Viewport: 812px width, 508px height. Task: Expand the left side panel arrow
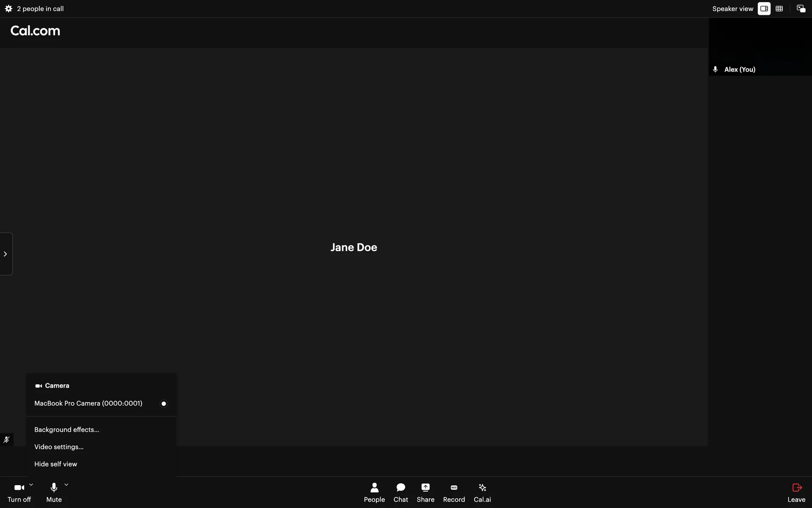pyautogui.click(x=5, y=254)
